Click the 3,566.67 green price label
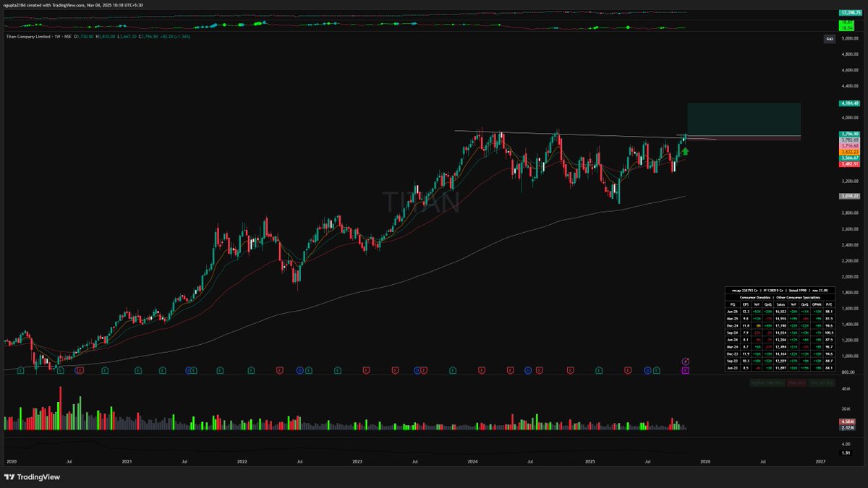This screenshot has width=868, height=488. (x=848, y=158)
